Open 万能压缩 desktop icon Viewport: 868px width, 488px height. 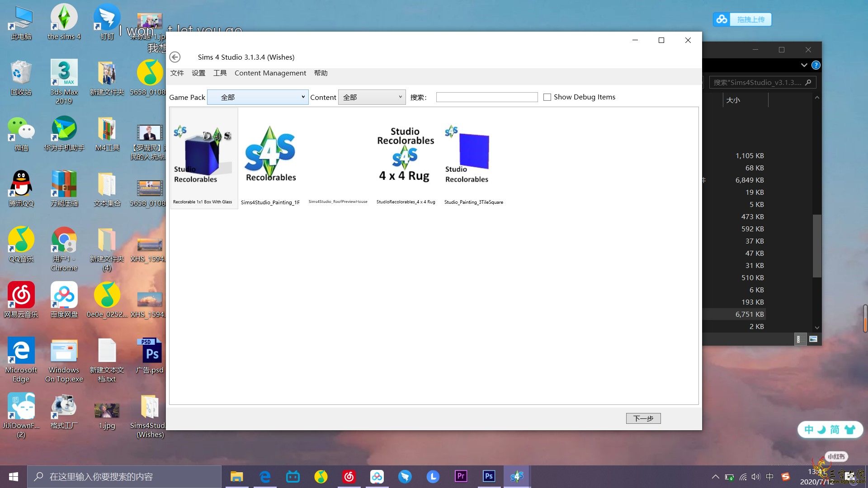tap(64, 189)
